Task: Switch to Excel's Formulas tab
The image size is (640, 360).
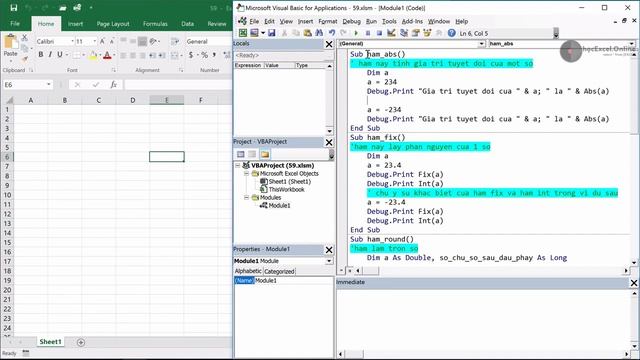Action: (x=155, y=24)
